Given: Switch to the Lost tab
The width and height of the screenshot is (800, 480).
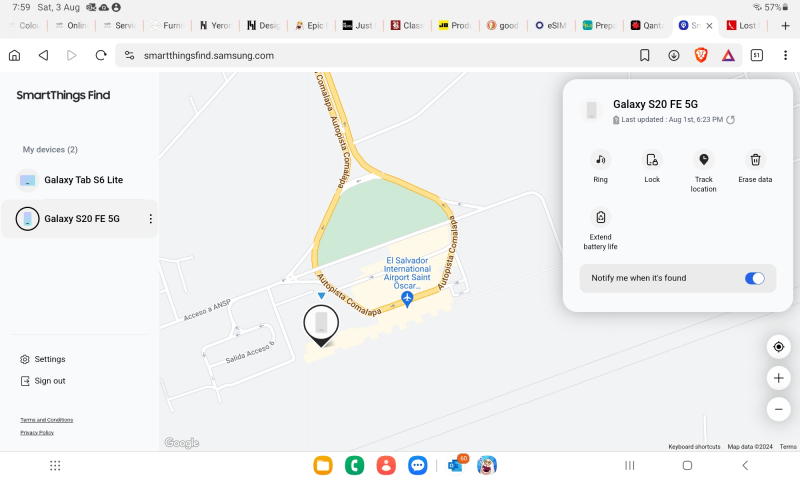Looking at the screenshot, I should click(x=744, y=26).
